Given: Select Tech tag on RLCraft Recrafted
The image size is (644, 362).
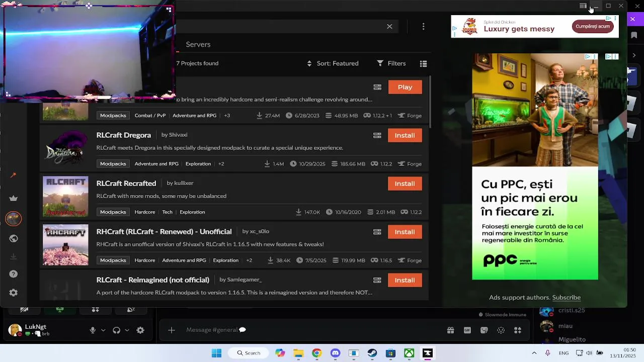Looking at the screenshot, I should point(168,212).
